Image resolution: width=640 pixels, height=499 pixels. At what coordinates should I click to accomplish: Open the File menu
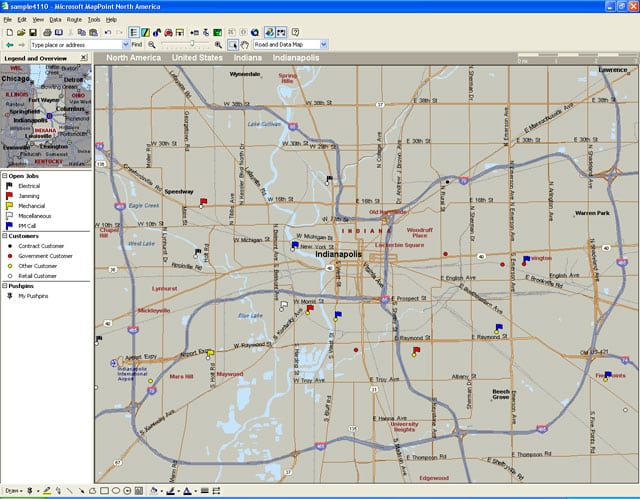click(7, 20)
